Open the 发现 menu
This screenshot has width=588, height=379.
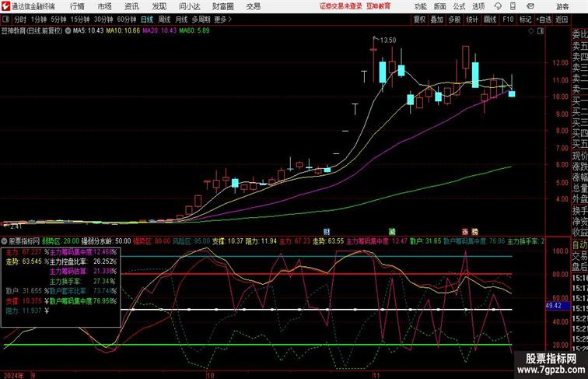159,6
